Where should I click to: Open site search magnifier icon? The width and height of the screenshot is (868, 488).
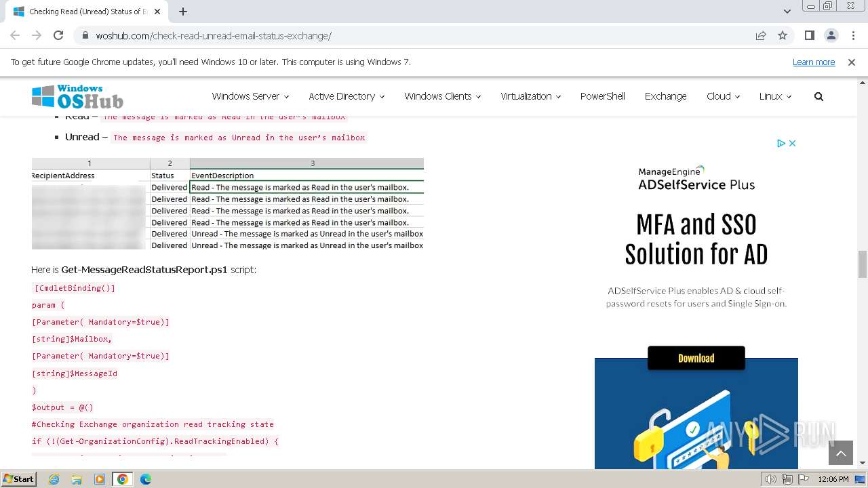(818, 96)
